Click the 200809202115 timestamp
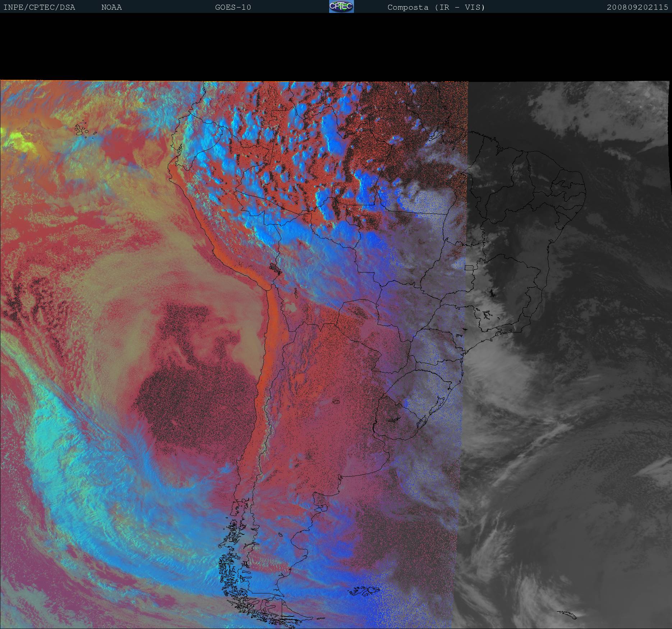This screenshot has height=629, width=672. pyautogui.click(x=638, y=8)
